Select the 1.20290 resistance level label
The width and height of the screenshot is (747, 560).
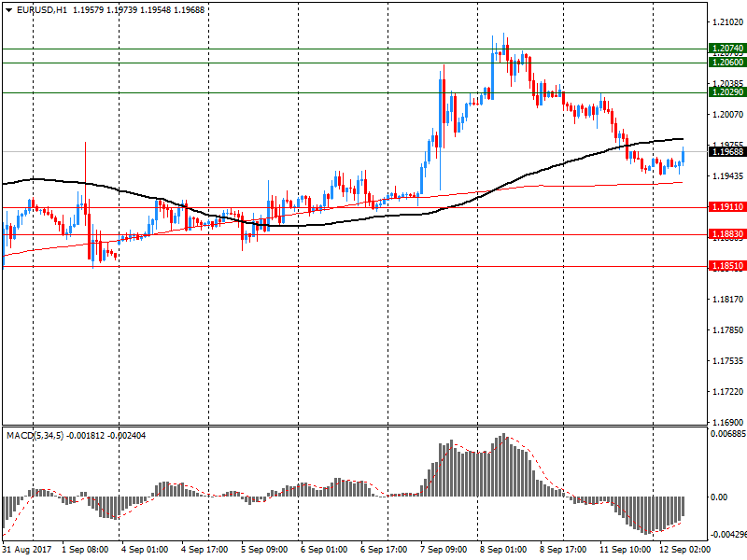pos(727,92)
